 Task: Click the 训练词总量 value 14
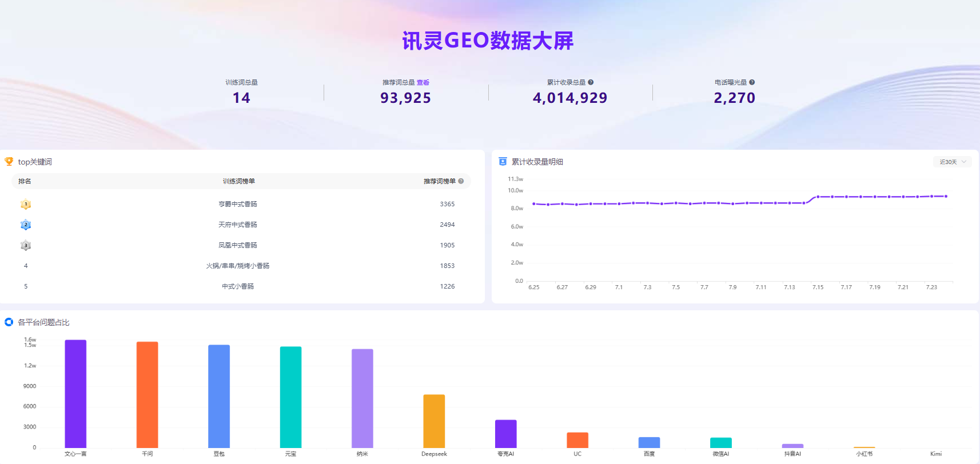[241, 98]
